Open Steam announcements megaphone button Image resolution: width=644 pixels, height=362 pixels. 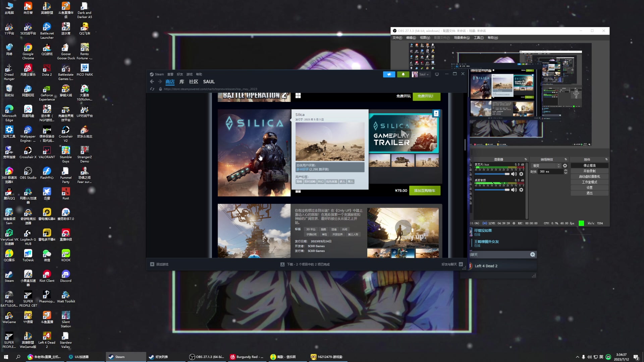[389, 74]
